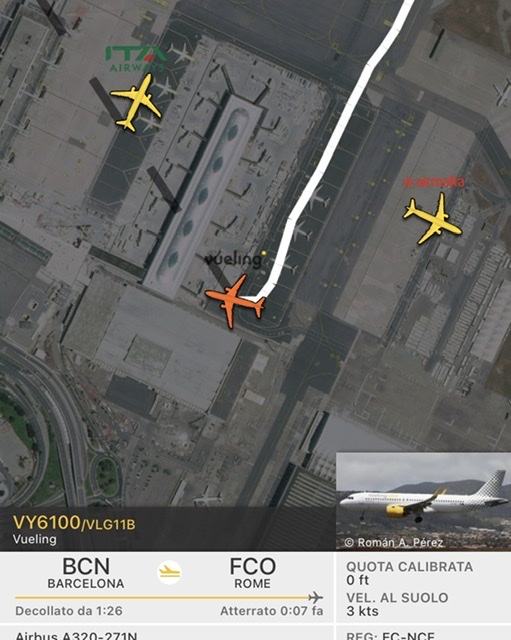Screen dimensions: 511x640
Task: Click the flight progress bar line
Action: (x=162, y=598)
